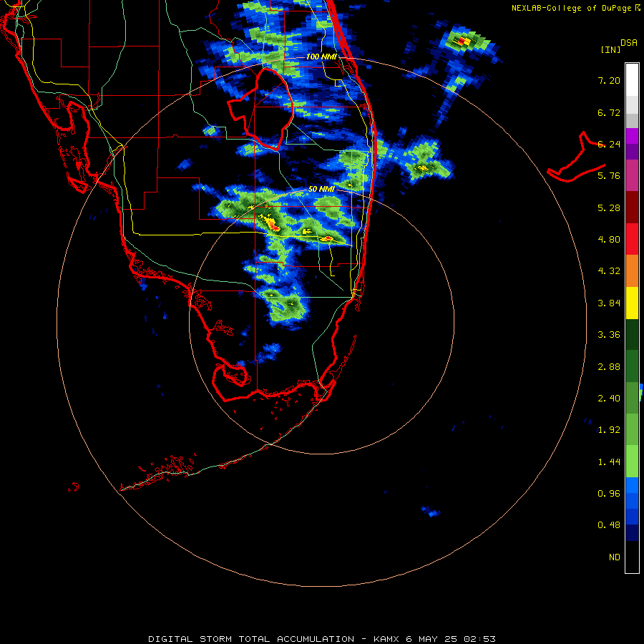The height and width of the screenshot is (644, 644).
Task: Click the 2.40 legend value
Action: click(609, 399)
